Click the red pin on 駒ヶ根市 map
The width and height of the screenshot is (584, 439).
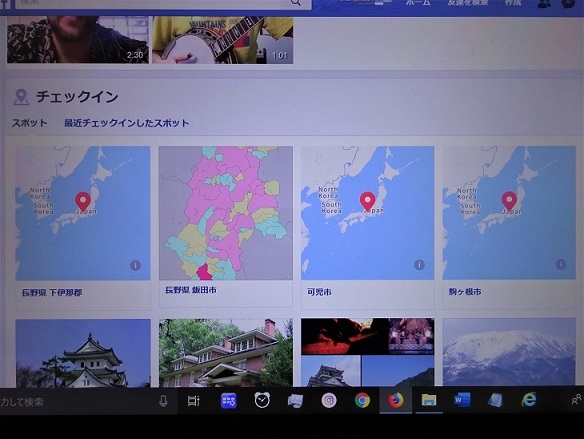(x=509, y=201)
